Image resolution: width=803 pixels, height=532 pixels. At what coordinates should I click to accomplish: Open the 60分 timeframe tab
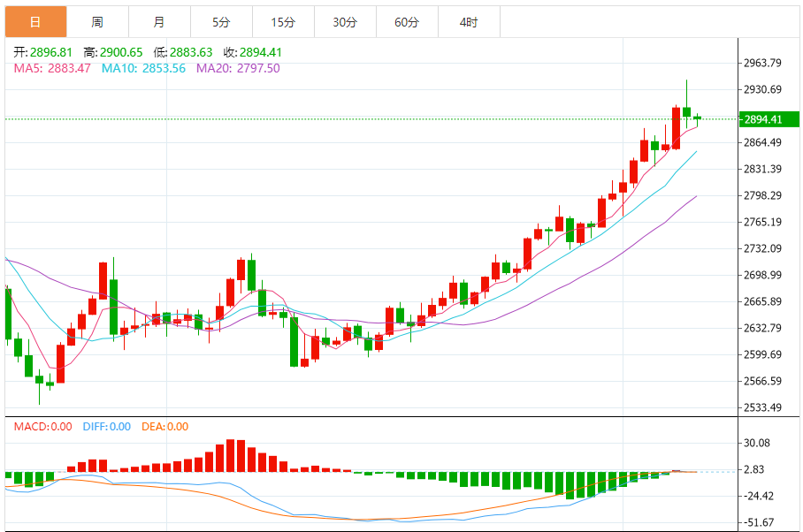pos(407,22)
